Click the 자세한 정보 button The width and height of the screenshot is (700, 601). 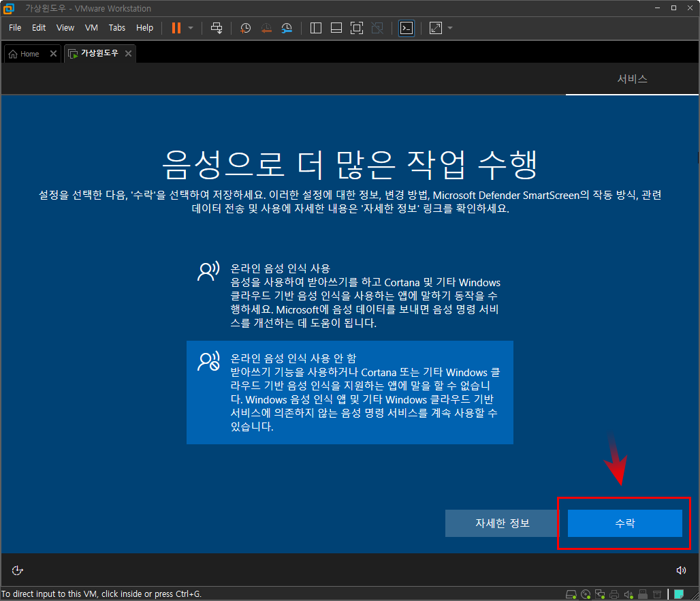tap(503, 523)
